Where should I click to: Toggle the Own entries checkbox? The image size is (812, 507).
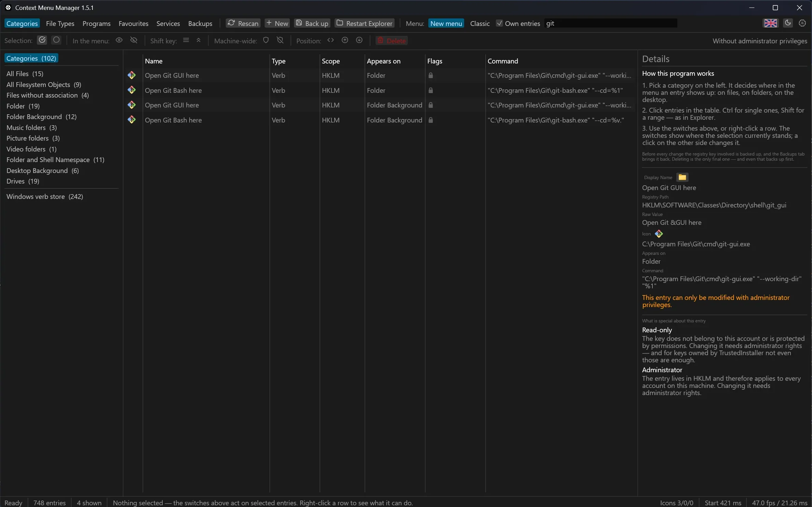pyautogui.click(x=499, y=23)
